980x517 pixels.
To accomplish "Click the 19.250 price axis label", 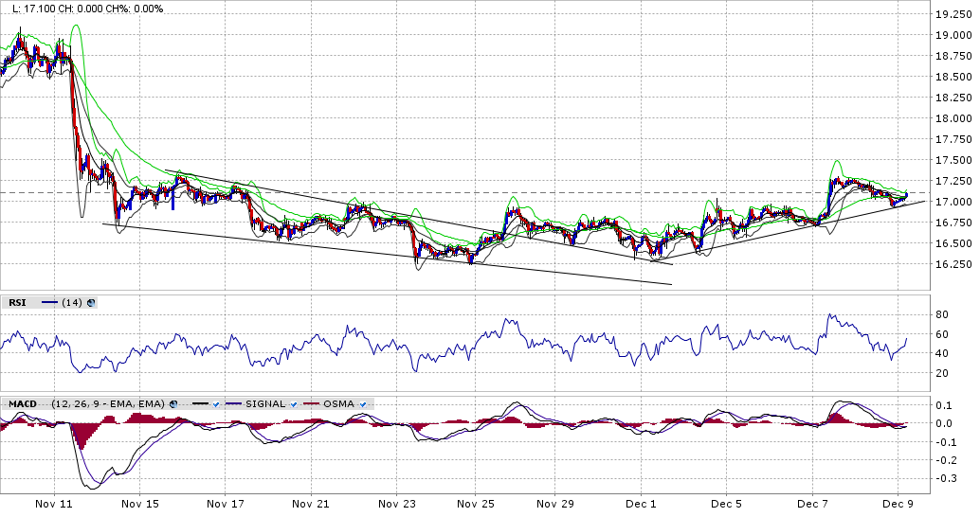I will point(952,15).
